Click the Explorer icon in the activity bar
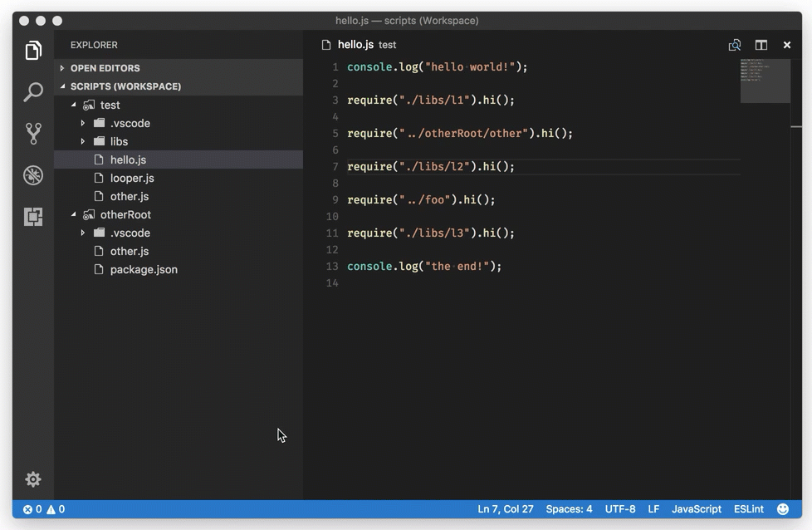Screen dimensions: 812x530 (32, 50)
